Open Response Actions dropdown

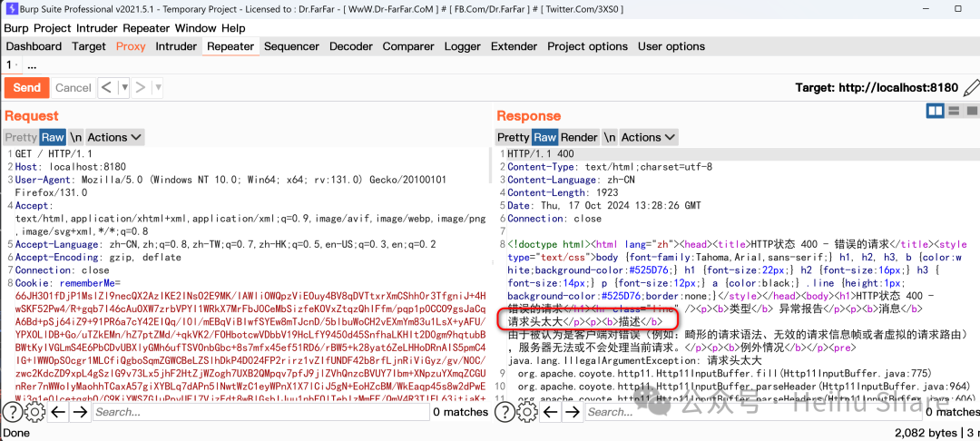pyautogui.click(x=648, y=137)
